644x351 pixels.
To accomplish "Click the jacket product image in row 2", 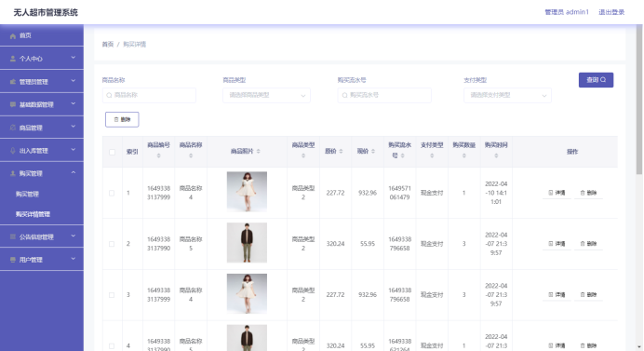I will (x=247, y=242).
